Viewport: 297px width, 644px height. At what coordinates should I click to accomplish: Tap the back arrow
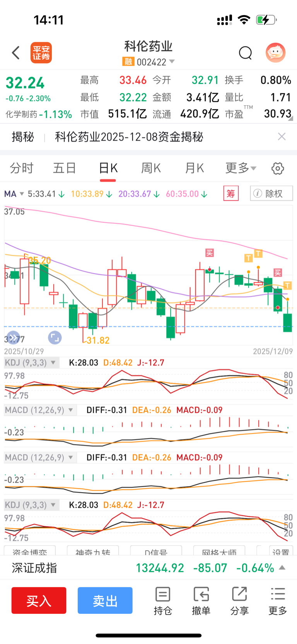[16, 53]
